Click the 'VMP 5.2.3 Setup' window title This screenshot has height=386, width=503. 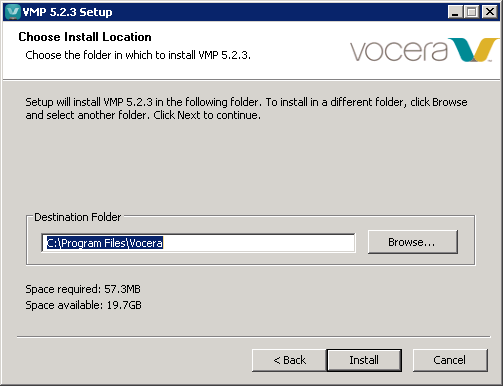67,12
